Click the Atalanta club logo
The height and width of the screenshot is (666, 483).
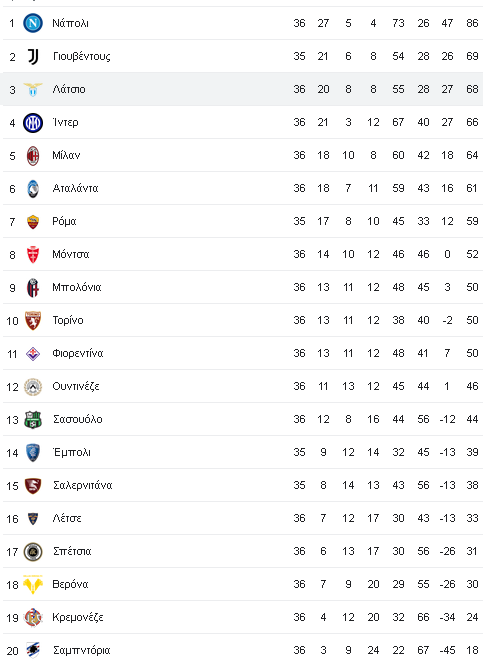click(x=33, y=188)
